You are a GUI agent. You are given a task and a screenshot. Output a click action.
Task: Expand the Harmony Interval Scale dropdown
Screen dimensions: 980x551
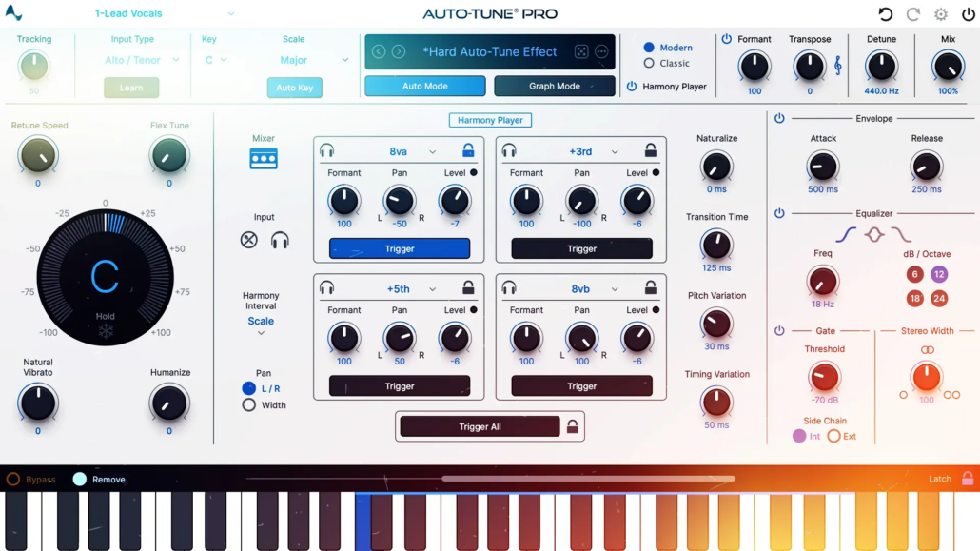261,325
